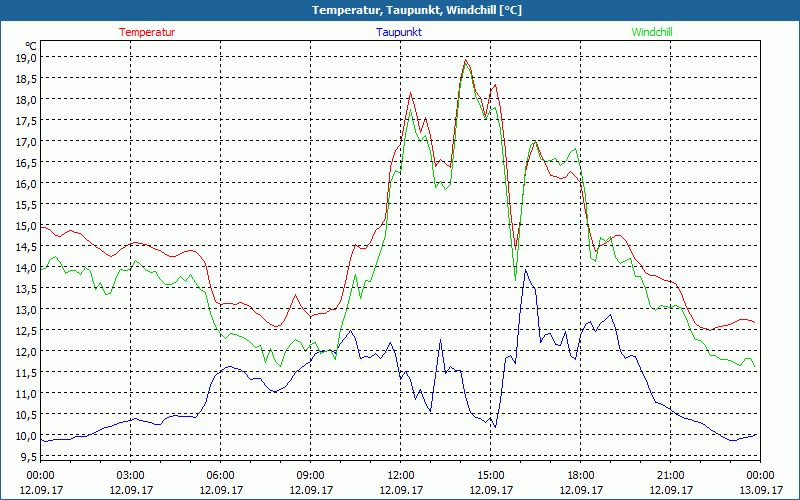Click the 12.09.17 date under 12:00
Image resolution: width=800 pixels, height=500 pixels.
[x=401, y=490]
